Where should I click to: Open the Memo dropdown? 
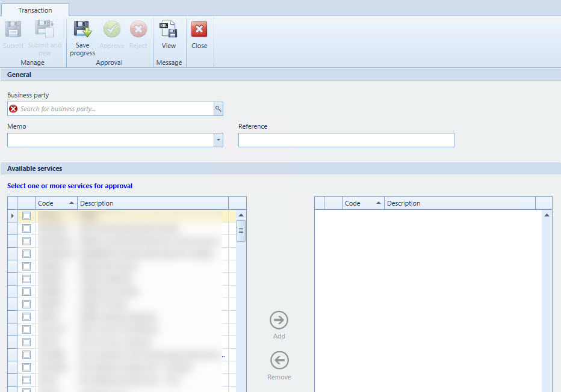219,139
